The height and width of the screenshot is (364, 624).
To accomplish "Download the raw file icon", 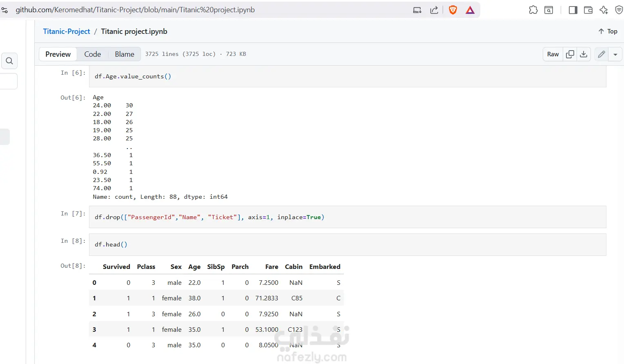I will (584, 54).
